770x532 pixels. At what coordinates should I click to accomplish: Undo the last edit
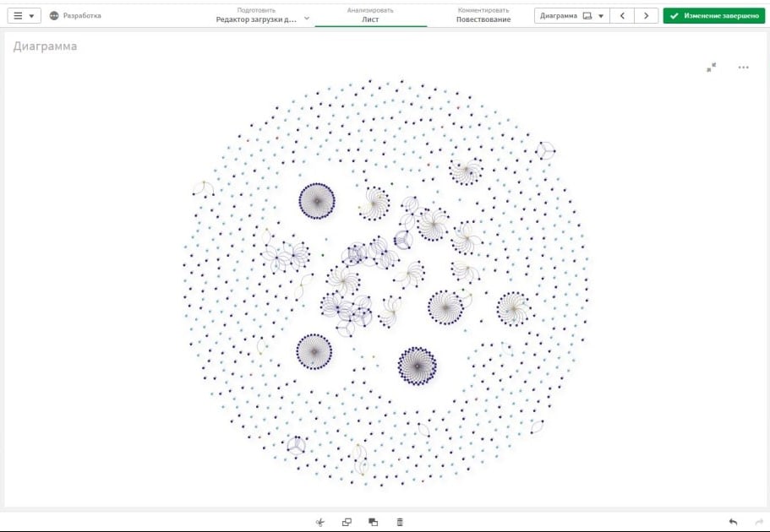(x=733, y=522)
